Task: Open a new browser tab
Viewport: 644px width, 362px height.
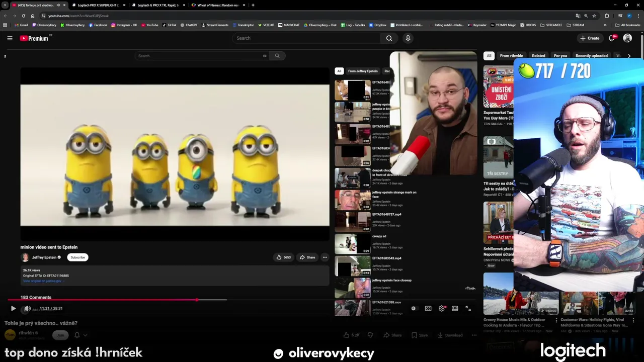Action: click(253, 5)
